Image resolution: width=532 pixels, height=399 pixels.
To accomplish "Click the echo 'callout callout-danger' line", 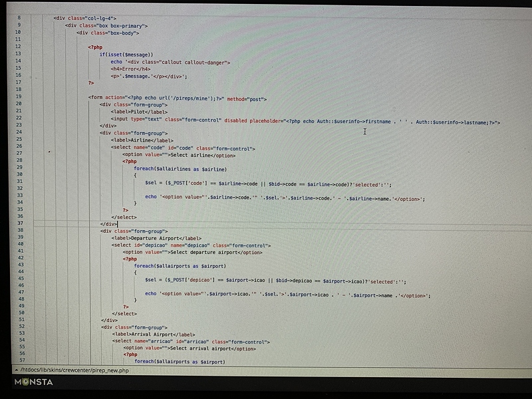I will 170,62.
